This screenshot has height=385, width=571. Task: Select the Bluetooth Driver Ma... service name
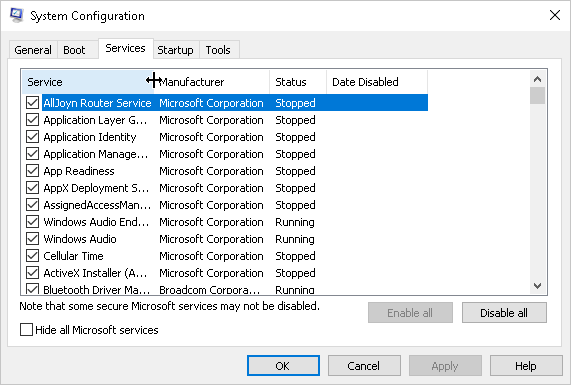[97, 290]
